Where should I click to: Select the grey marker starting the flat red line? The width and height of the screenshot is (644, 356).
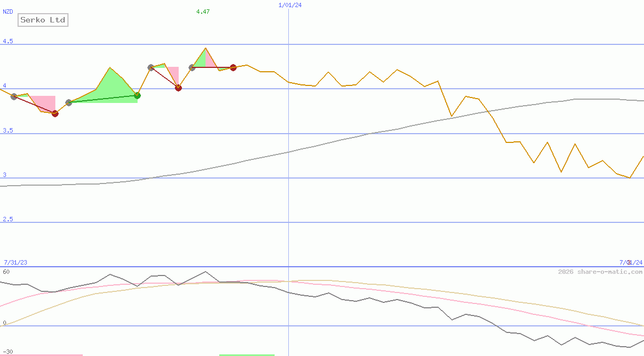tap(192, 67)
